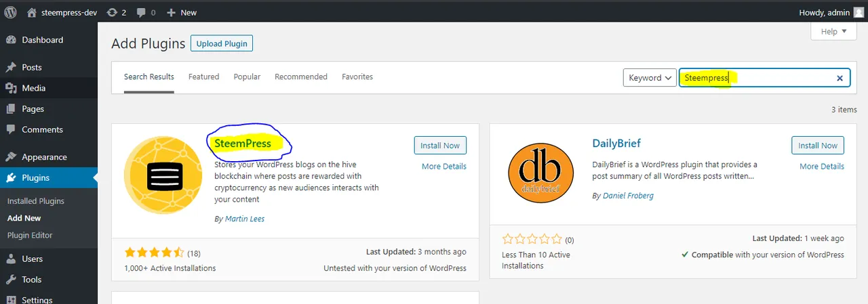This screenshot has height=304, width=868.
Task: Switch to the Featured tab
Action: click(x=203, y=77)
